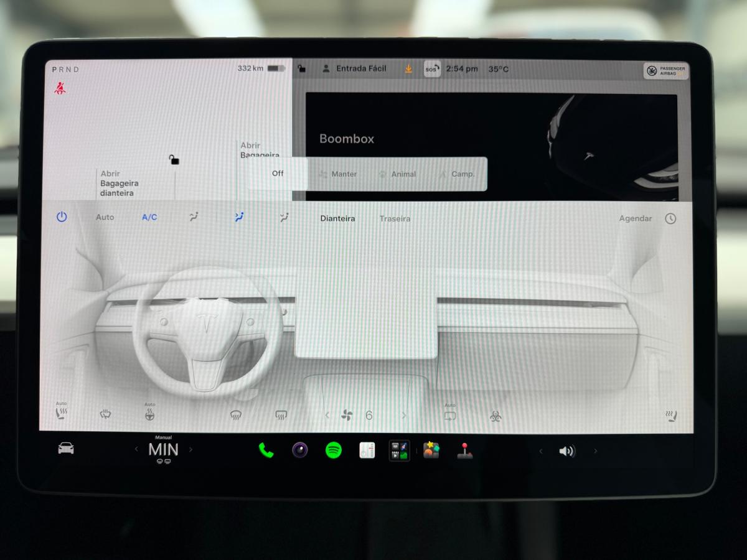Tap the speaker volume icon
This screenshot has width=747, height=560.
click(566, 451)
